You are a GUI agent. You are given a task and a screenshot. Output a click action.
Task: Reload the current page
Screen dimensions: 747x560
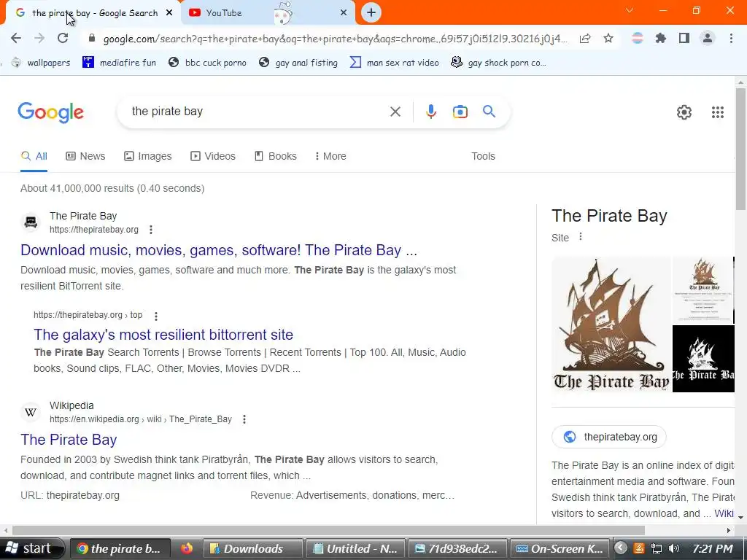pos(63,38)
